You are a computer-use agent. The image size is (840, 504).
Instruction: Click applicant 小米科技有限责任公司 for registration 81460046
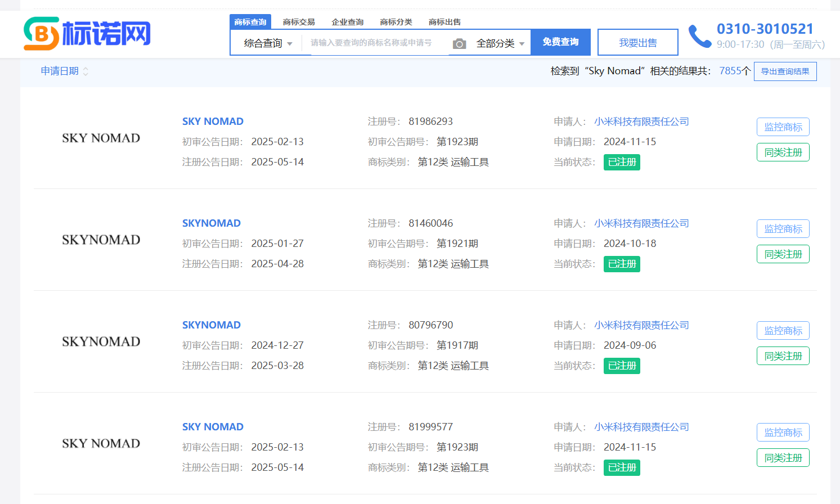(641, 223)
